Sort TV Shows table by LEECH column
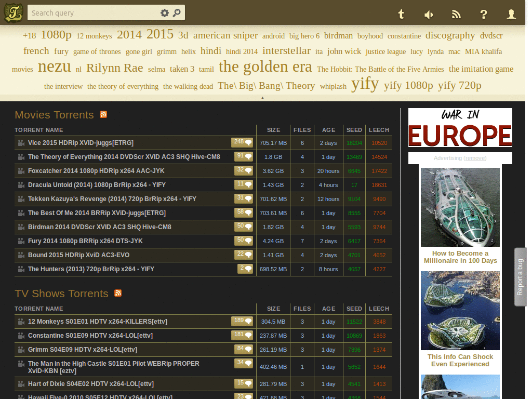Viewport: 532px width, 399px height. (379, 309)
